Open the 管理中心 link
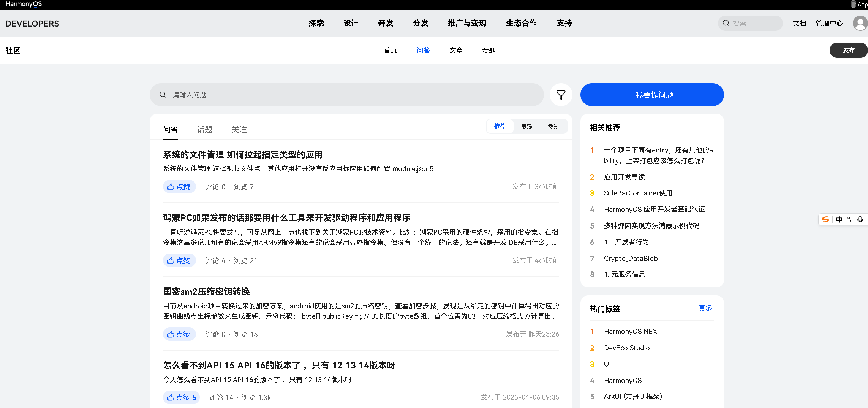Image resolution: width=868 pixels, height=408 pixels. (x=830, y=23)
